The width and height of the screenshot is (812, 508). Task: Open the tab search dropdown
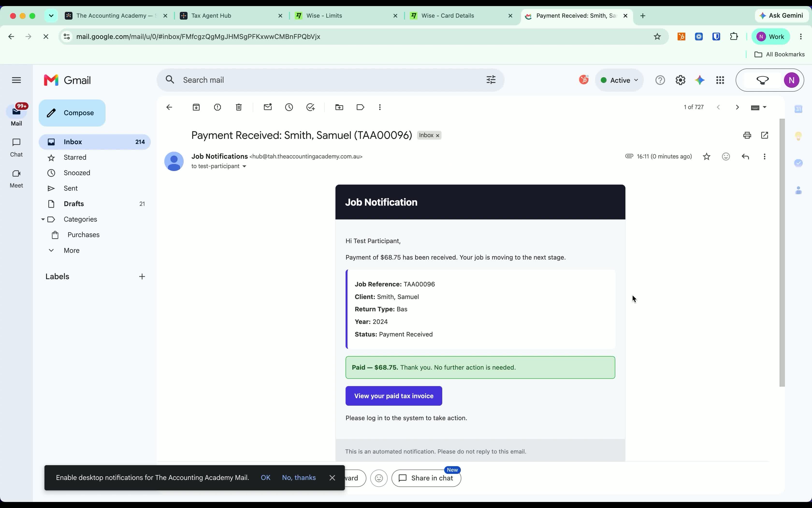[x=51, y=15]
